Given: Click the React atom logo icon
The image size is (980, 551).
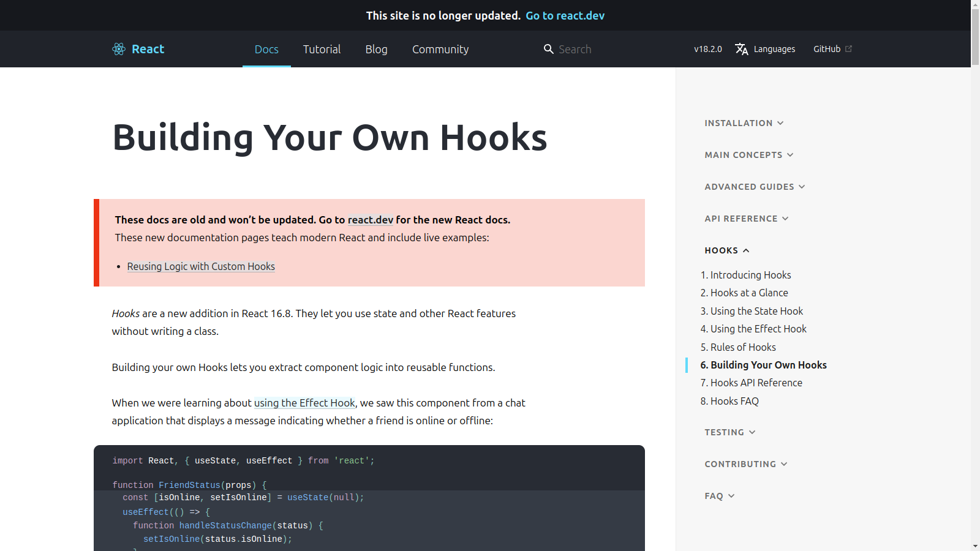Looking at the screenshot, I should pyautogui.click(x=119, y=49).
